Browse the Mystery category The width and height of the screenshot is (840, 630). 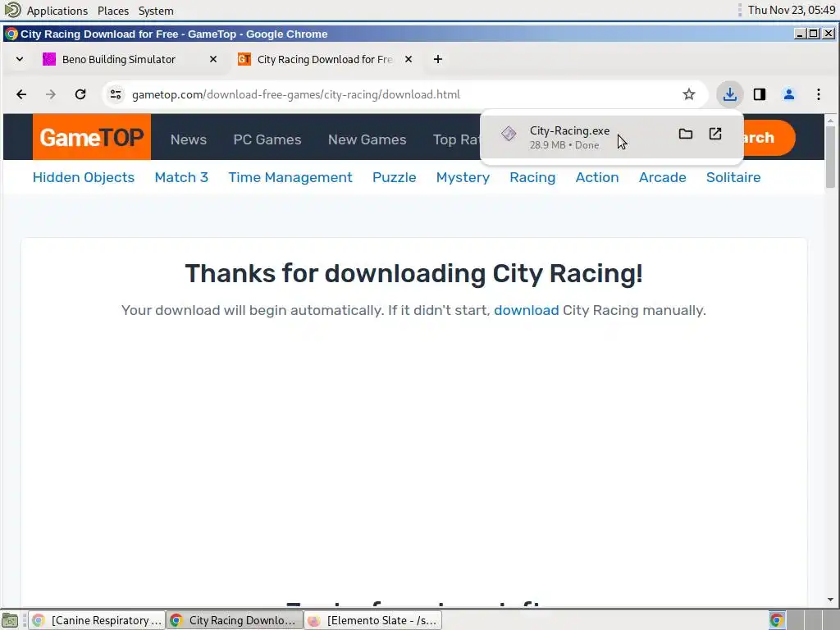[463, 177]
